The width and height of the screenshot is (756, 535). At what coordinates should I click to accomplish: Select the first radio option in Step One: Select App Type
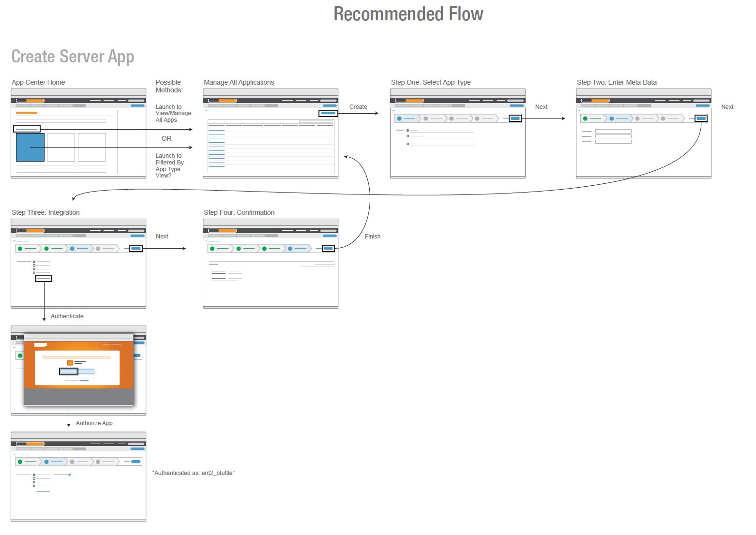click(408, 131)
